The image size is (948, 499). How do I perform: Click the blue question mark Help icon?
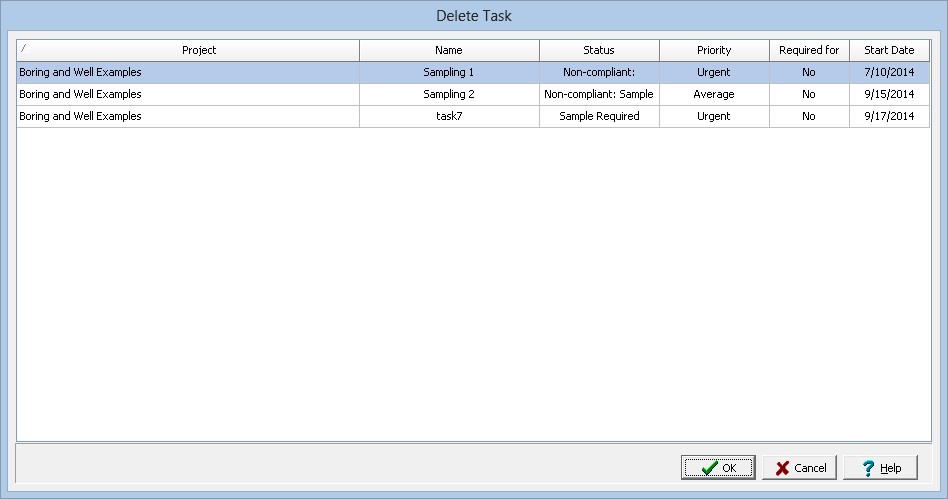[x=868, y=468]
